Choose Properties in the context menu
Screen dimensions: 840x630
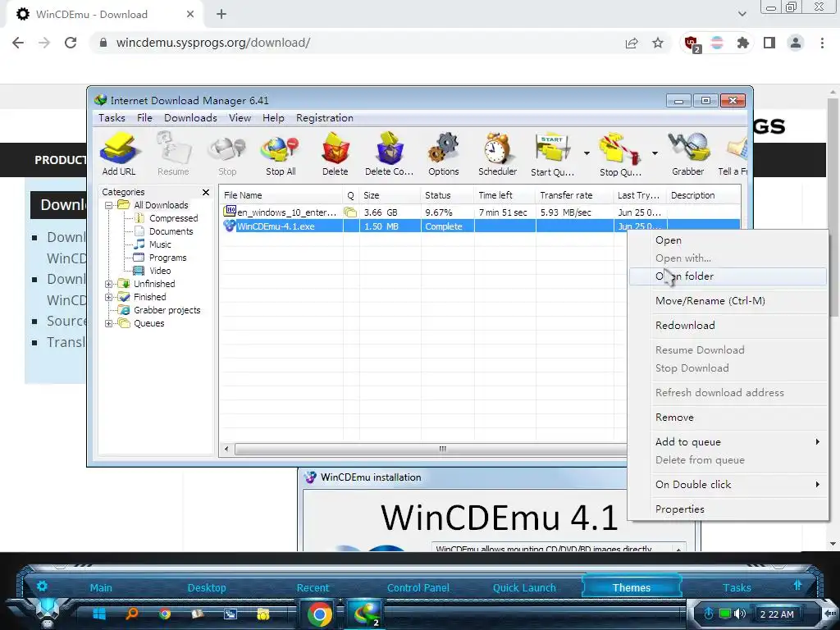pyautogui.click(x=728, y=509)
